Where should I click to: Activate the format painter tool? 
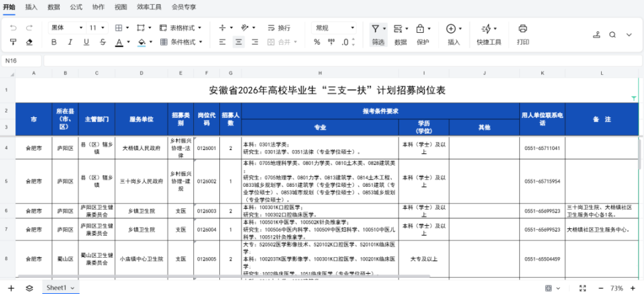[x=13, y=42]
